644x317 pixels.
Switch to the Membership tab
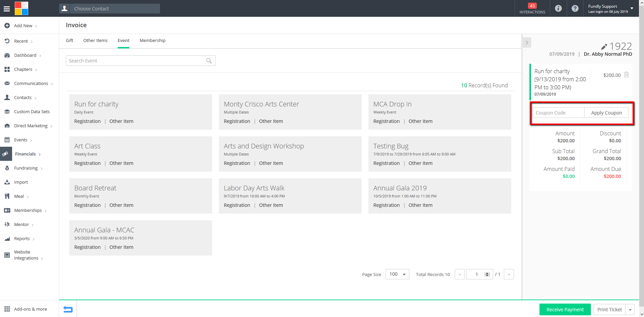click(153, 40)
